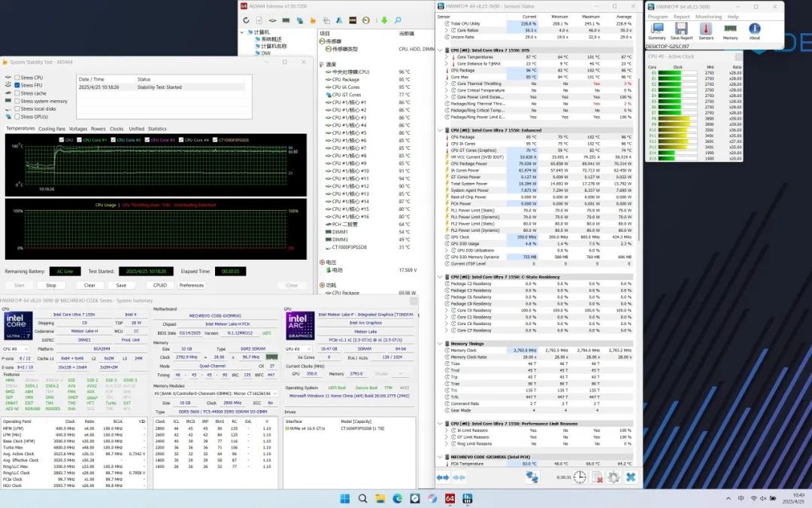
Task: Click the Save Report floppy icon
Action: (x=681, y=29)
